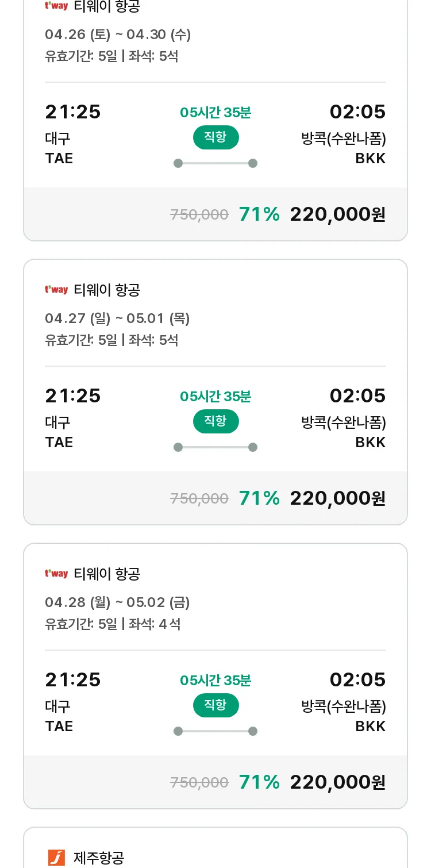Tap 방콕(수완나폼) destination on 04.28 flight
The height and width of the screenshot is (868, 431).
[x=344, y=706]
